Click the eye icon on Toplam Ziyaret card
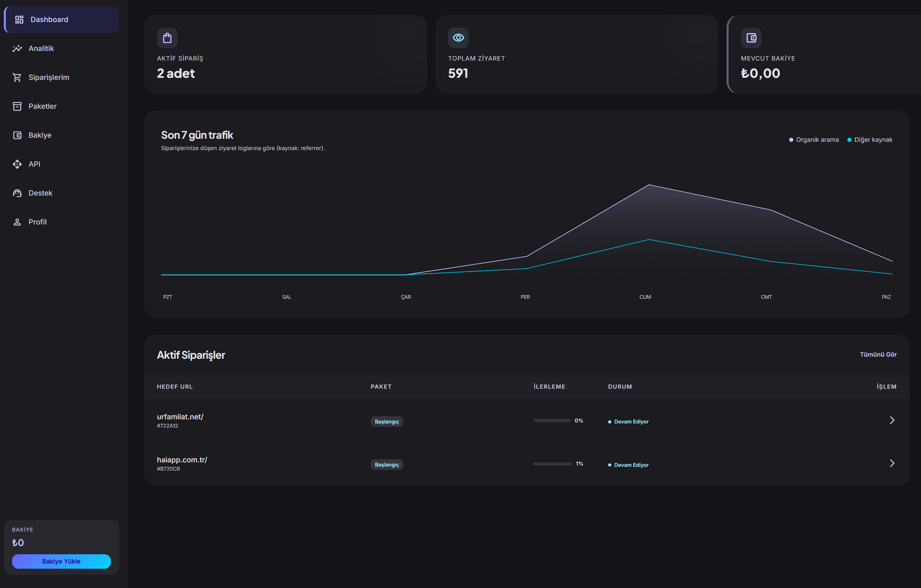The image size is (921, 588). pos(458,38)
